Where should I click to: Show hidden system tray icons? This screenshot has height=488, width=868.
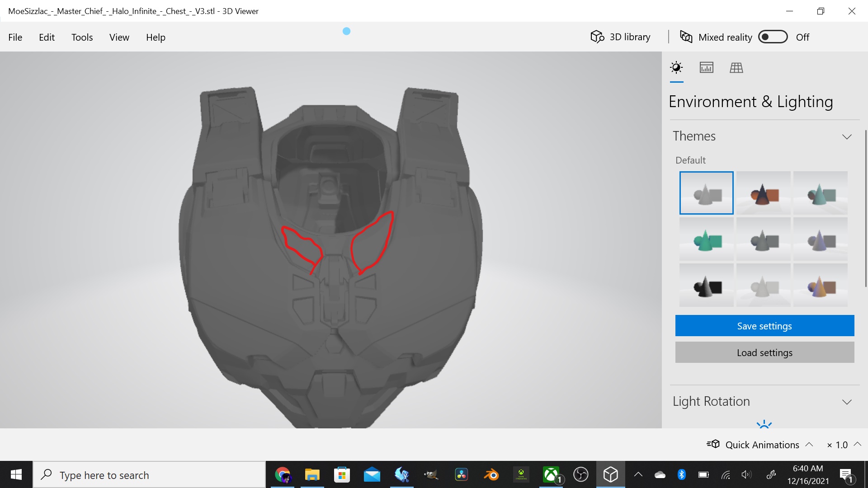coord(638,474)
